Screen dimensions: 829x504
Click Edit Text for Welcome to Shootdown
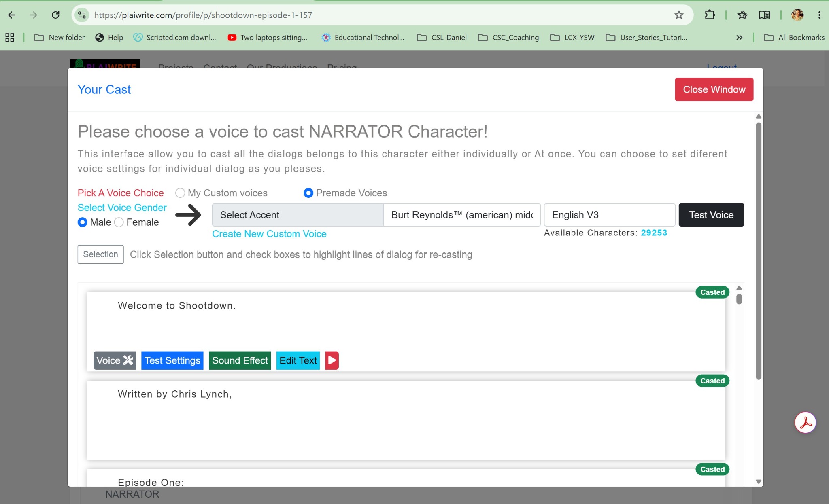[298, 360]
